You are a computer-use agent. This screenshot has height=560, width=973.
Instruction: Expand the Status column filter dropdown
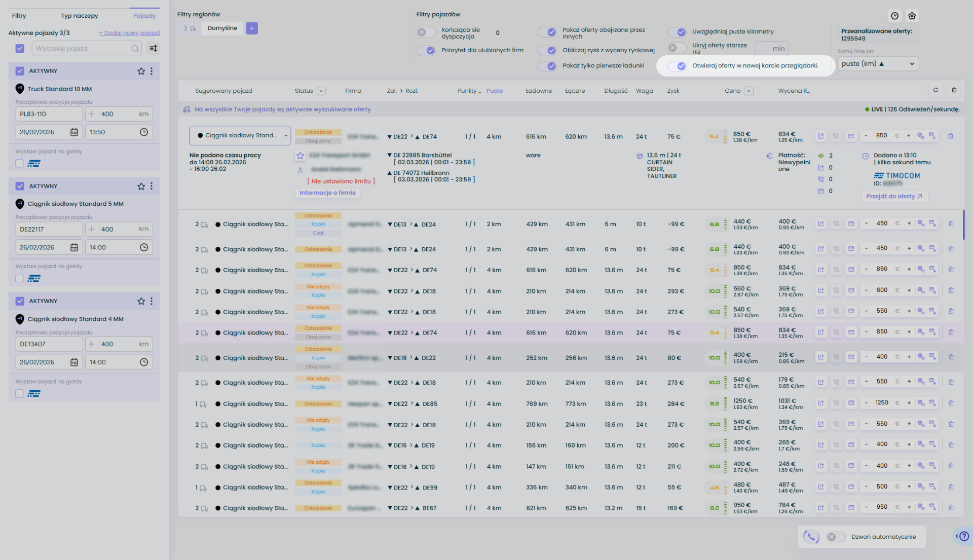pyautogui.click(x=321, y=91)
